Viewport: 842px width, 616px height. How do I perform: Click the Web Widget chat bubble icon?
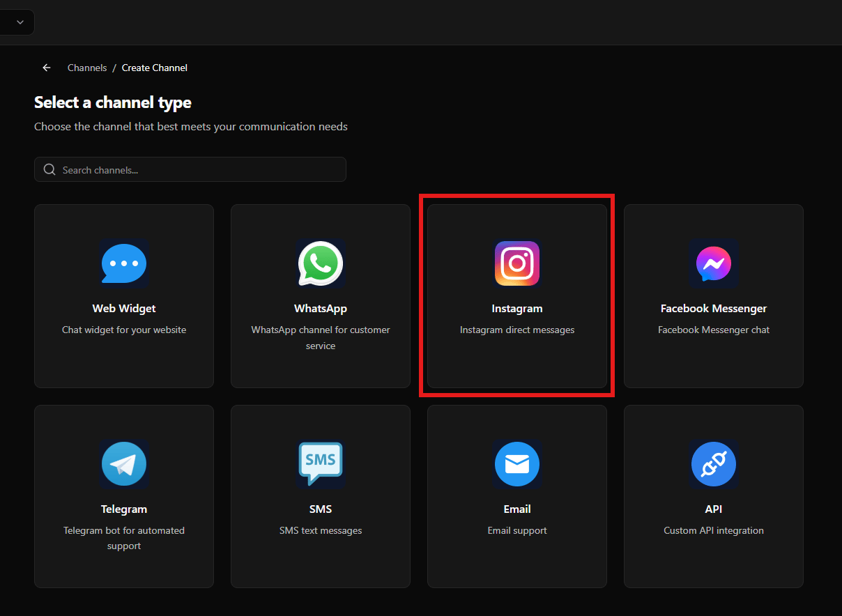pos(124,263)
